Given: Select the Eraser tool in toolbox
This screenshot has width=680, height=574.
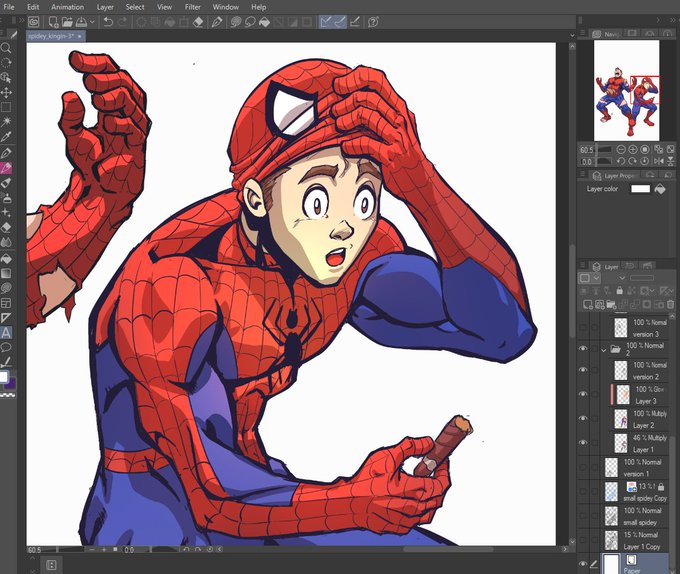Looking at the screenshot, I should pyautogui.click(x=6, y=227).
